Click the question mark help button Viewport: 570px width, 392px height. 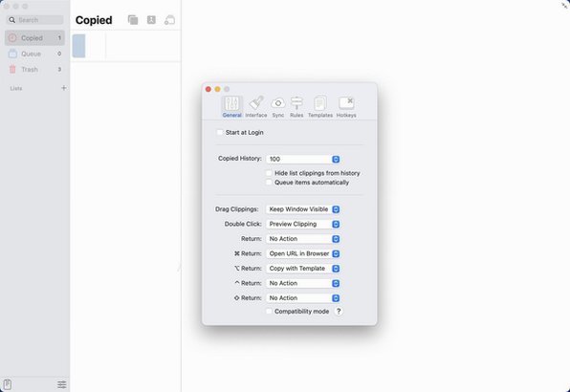point(339,312)
